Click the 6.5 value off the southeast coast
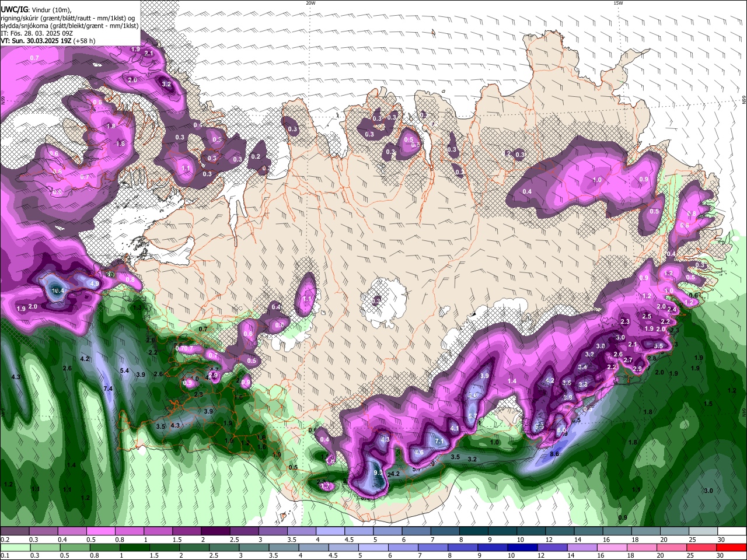 [576, 420]
